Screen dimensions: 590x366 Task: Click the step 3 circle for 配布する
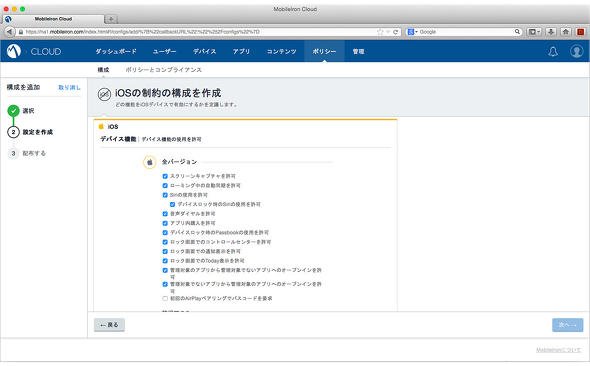click(x=13, y=153)
